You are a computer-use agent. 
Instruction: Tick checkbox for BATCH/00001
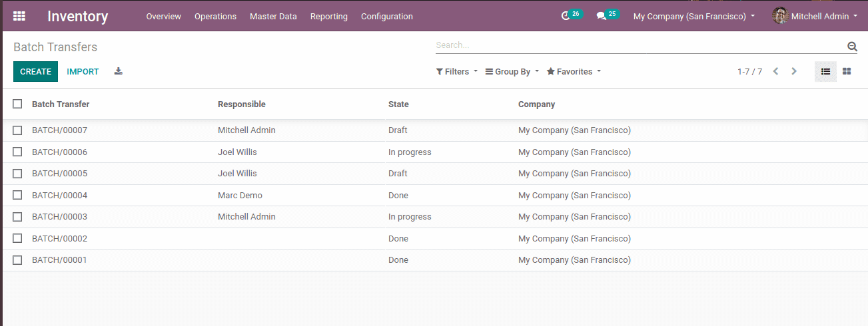[17, 260]
